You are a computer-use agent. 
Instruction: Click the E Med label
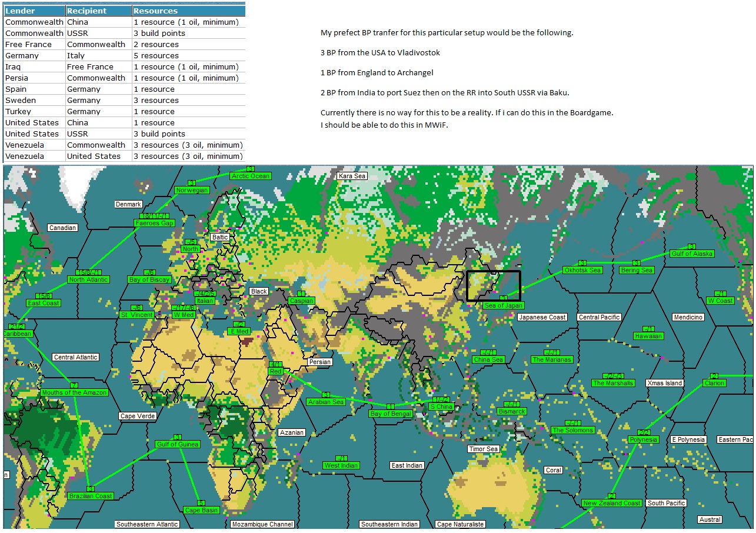pos(239,331)
